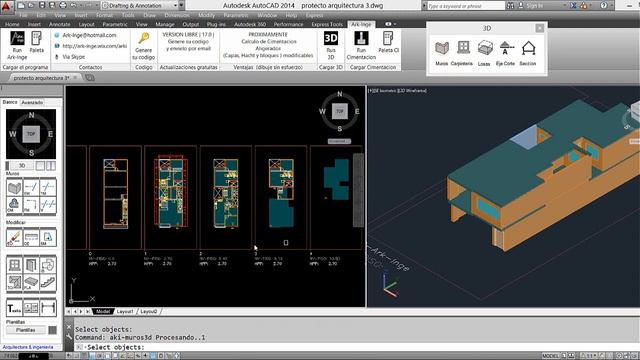Click the PLA slab tool in left palette
Screen dimensions: 640x360
coord(31,282)
